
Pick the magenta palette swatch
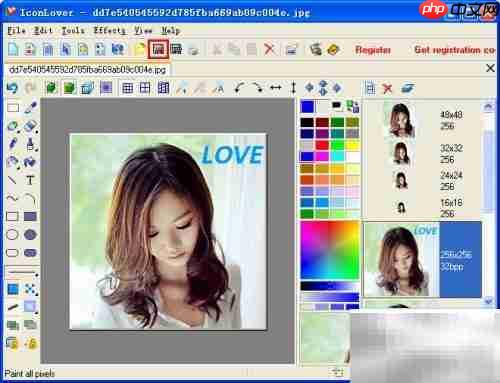pos(322,156)
